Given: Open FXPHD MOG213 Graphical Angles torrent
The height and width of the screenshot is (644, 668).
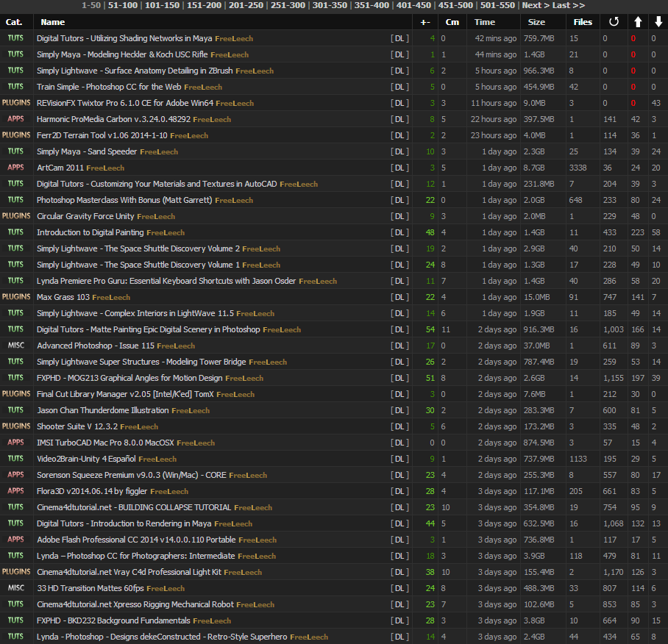Looking at the screenshot, I should click(x=129, y=378).
